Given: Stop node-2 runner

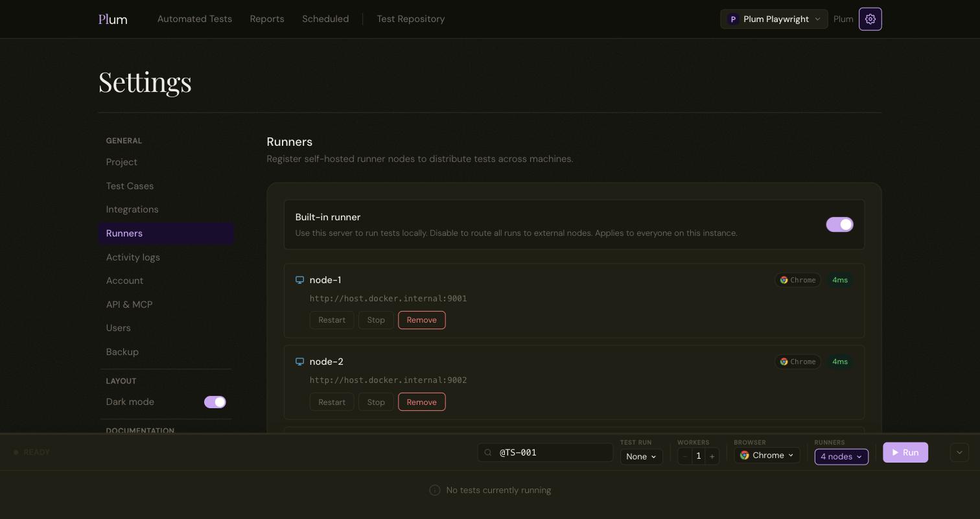Looking at the screenshot, I should [376, 402].
